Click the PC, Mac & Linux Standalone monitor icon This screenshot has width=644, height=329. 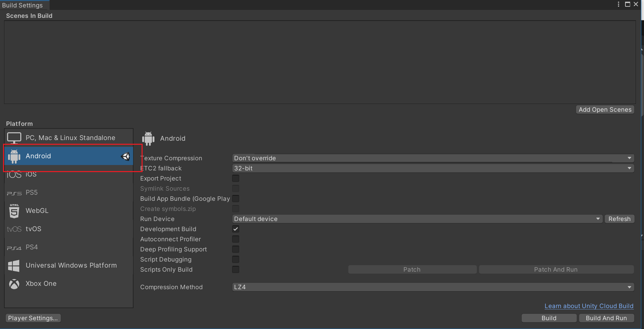[14, 138]
